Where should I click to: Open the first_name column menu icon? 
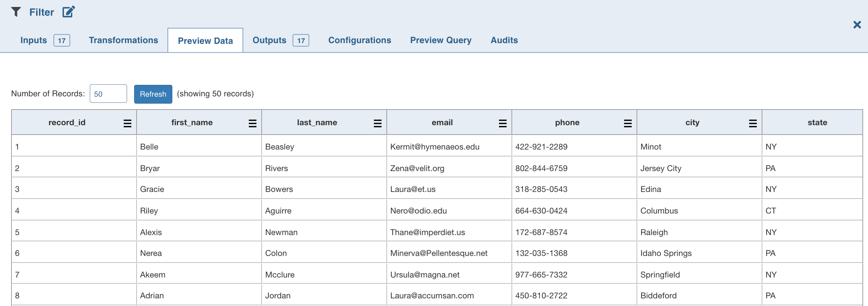tap(253, 123)
